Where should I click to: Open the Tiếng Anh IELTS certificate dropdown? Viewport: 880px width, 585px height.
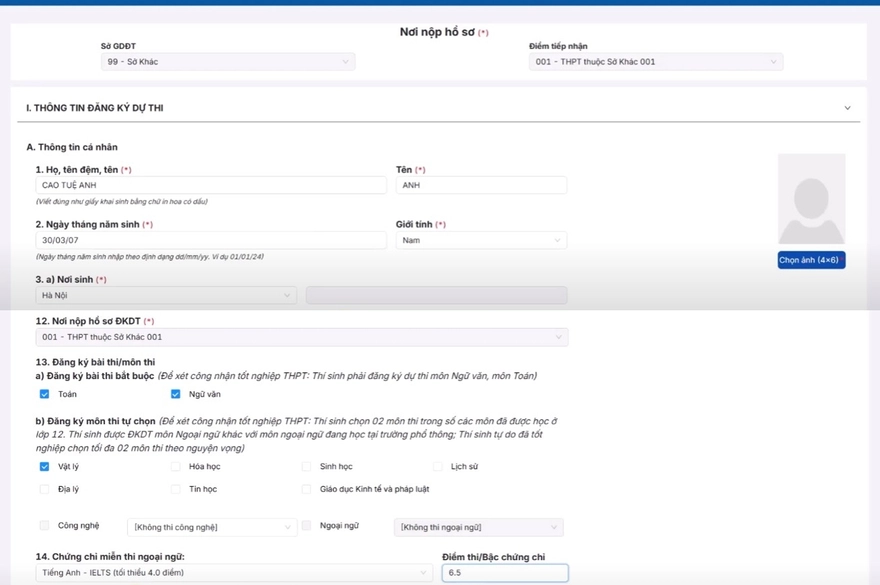[234, 573]
